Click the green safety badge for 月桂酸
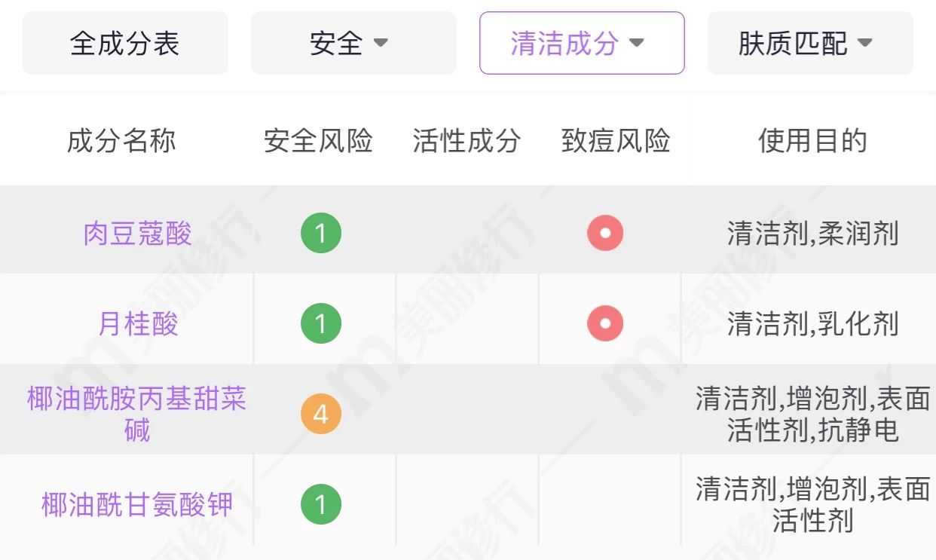Image resolution: width=936 pixels, height=560 pixels. (x=321, y=323)
